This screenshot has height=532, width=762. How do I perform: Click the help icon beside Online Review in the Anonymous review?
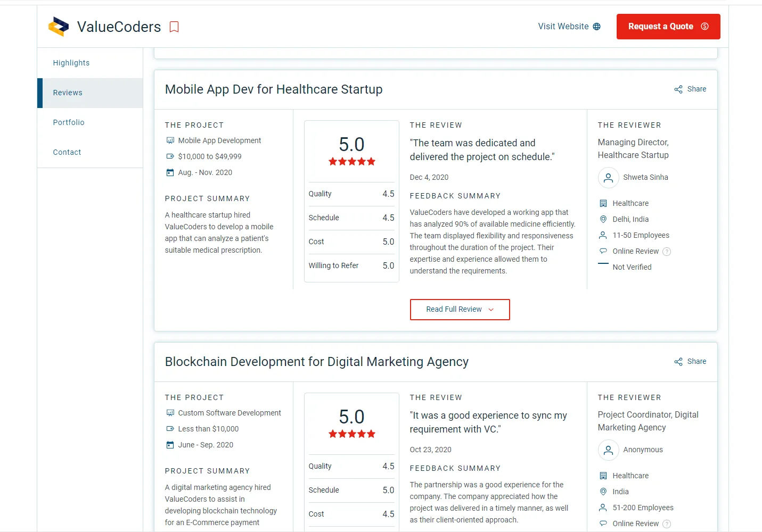667,524
